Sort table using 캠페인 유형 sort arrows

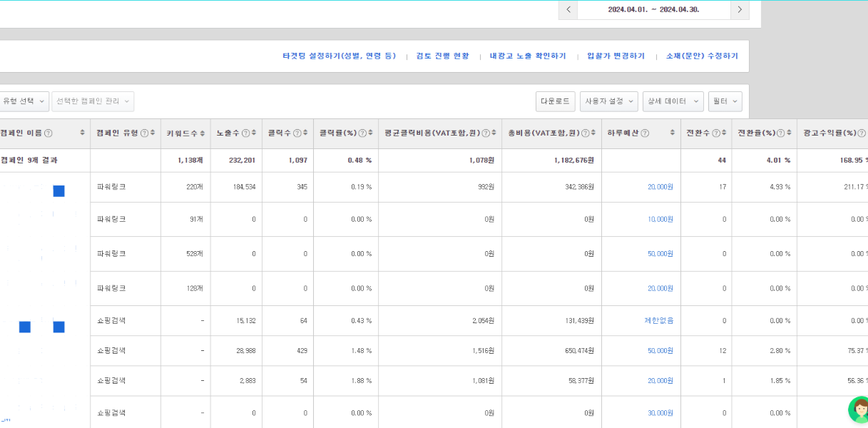pyautogui.click(x=153, y=133)
